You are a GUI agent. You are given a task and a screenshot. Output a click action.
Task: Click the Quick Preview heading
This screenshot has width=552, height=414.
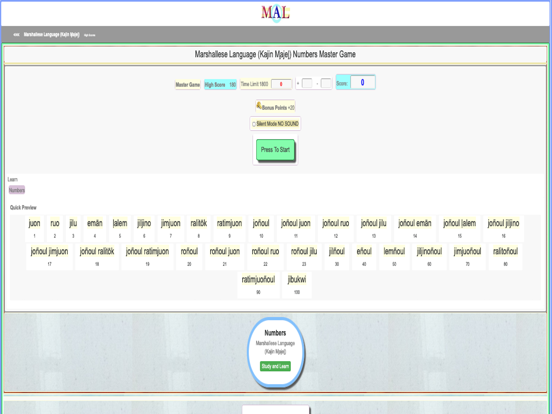tap(23, 207)
